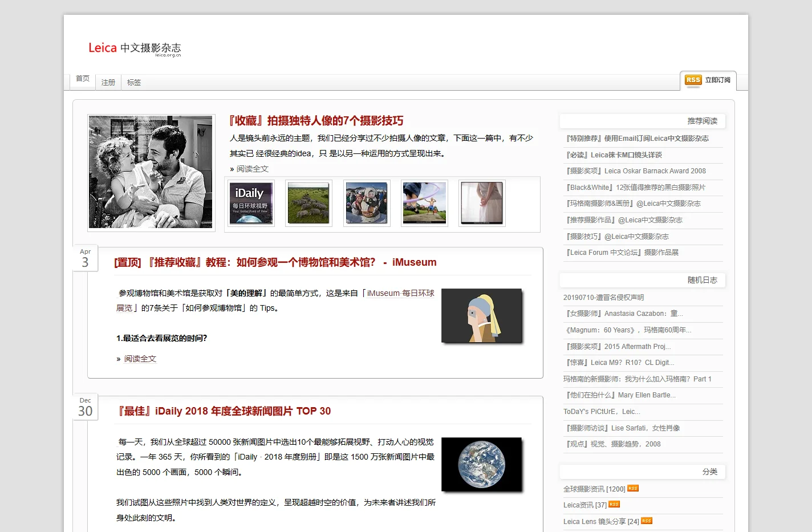Open 『观点』视觉、摄影趋势, 2008 entry

coord(612,444)
